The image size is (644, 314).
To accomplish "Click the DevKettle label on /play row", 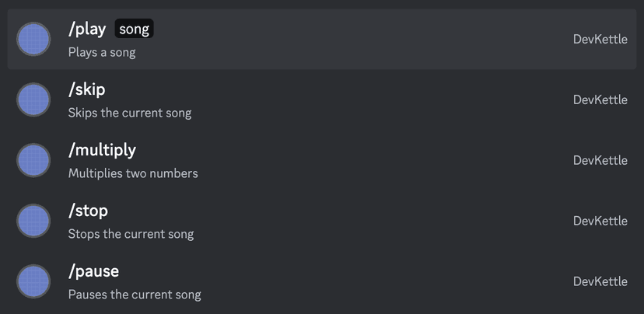I will point(600,39).
